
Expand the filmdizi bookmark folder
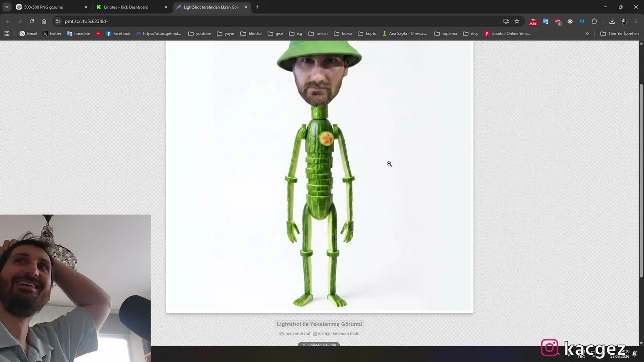251,34
